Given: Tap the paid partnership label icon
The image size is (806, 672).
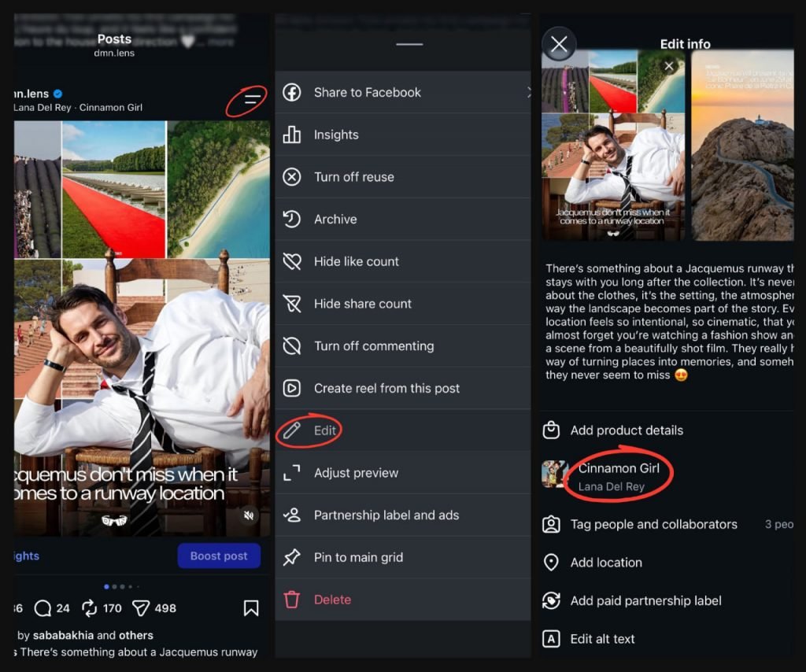Looking at the screenshot, I should tap(551, 600).
